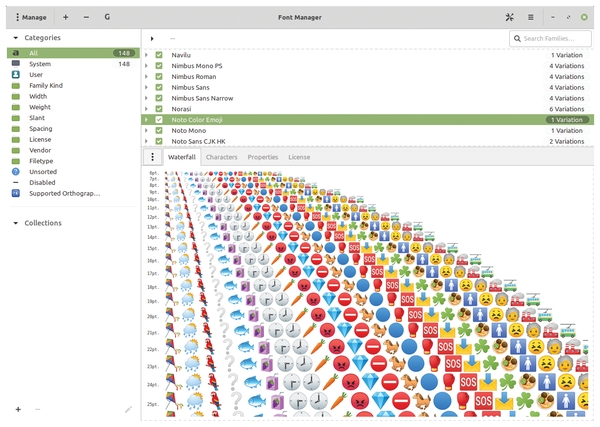Expand the Noto Mono family row
600x427 pixels.
click(146, 130)
